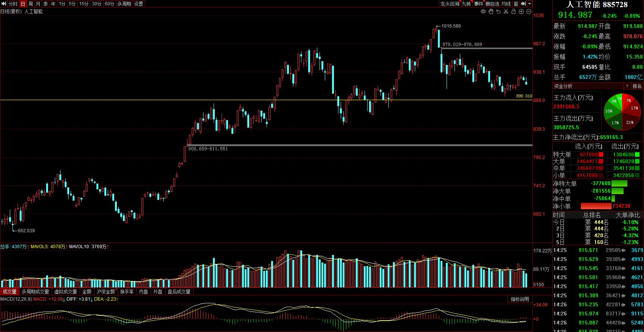
Task: Click the 龙头回溯 button
Action: pyautogui.click(x=450, y=4)
